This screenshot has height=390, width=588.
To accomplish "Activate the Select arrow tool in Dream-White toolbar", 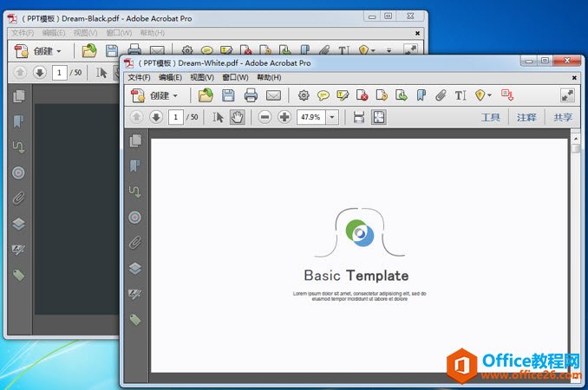I will [x=219, y=117].
